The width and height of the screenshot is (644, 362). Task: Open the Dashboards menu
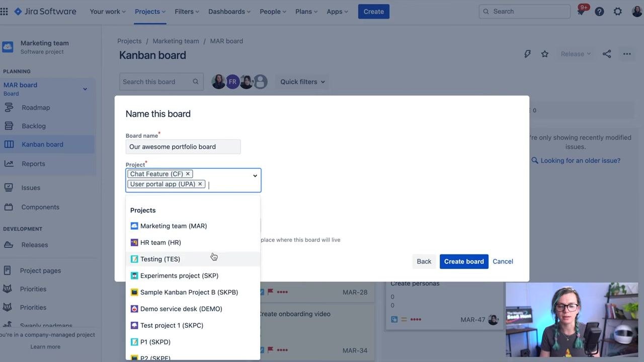point(230,11)
